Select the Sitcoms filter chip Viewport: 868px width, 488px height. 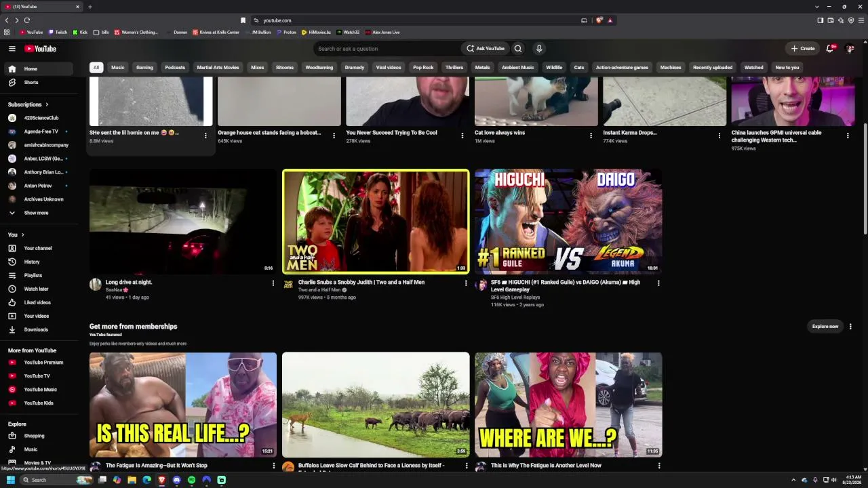(x=285, y=68)
